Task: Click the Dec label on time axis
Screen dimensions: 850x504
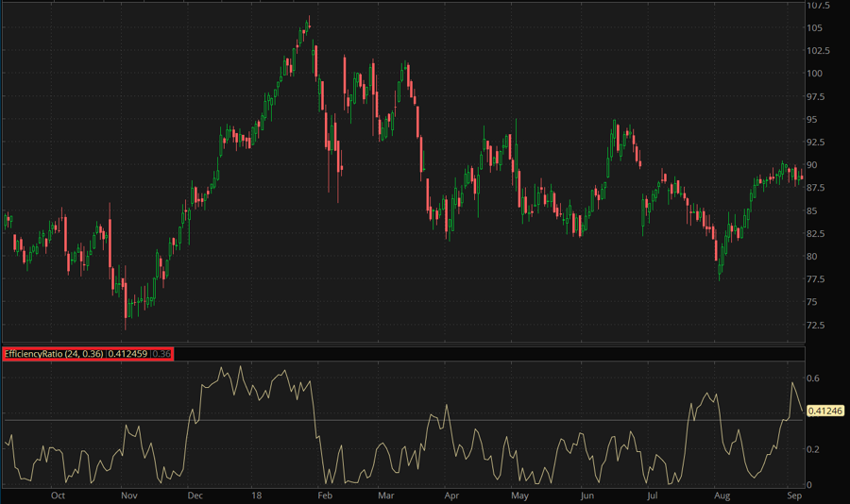Action: point(195,495)
